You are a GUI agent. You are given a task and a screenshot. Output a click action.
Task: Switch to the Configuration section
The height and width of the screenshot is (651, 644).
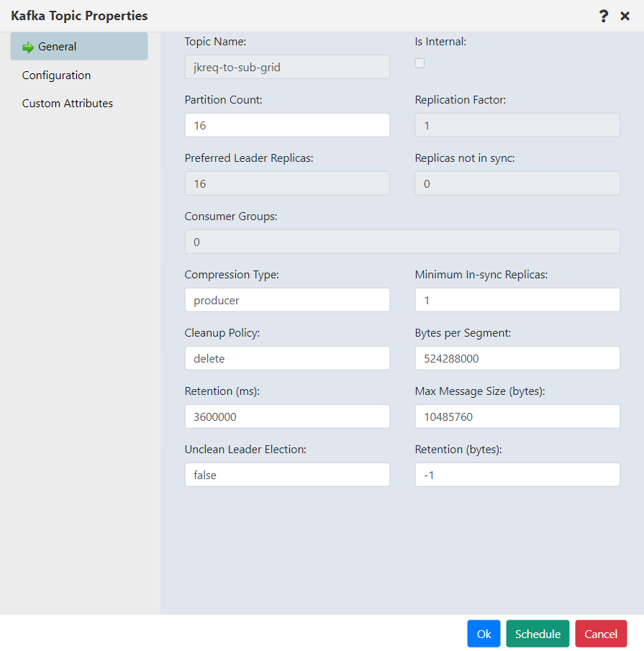tap(56, 75)
